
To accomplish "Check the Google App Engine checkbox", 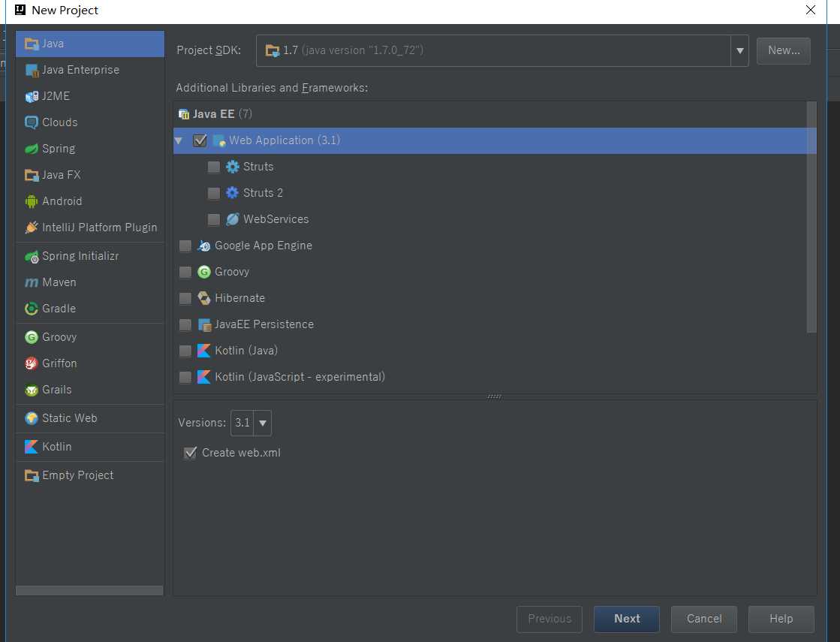I will [185, 246].
